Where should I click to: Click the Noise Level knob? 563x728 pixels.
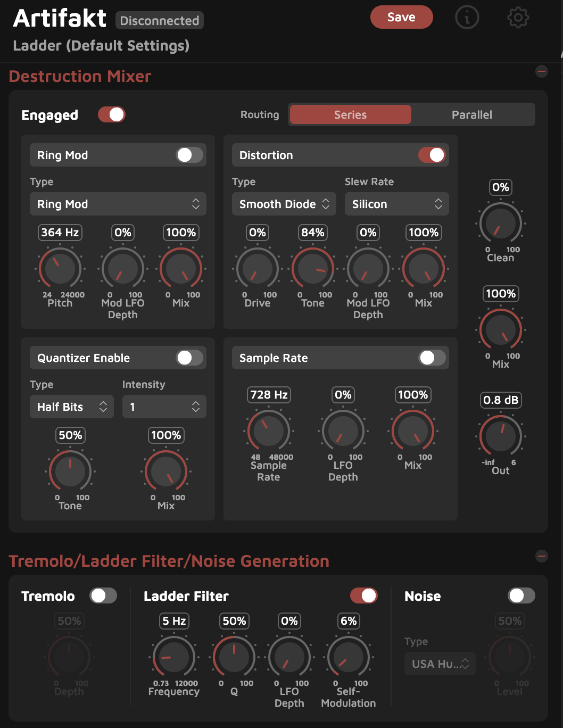pos(510,657)
